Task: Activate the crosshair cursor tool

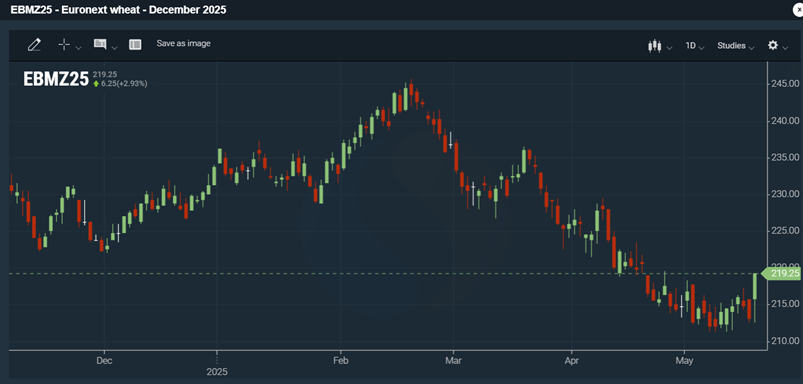Action: pos(64,45)
